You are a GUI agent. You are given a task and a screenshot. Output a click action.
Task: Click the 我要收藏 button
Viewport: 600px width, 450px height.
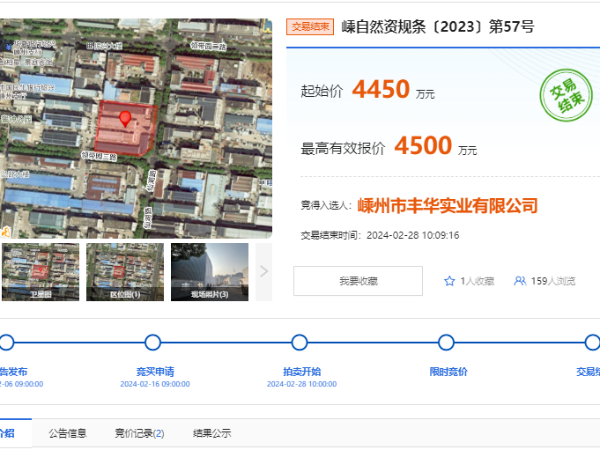[357, 281]
